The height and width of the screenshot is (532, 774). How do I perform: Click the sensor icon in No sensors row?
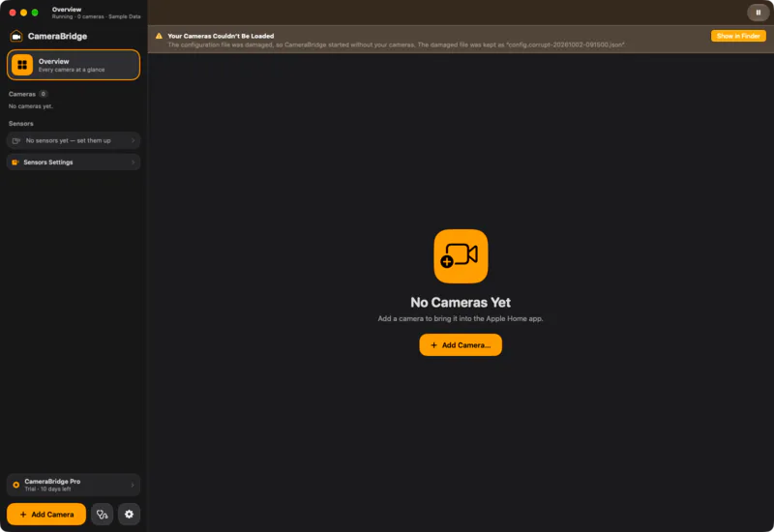[16, 140]
